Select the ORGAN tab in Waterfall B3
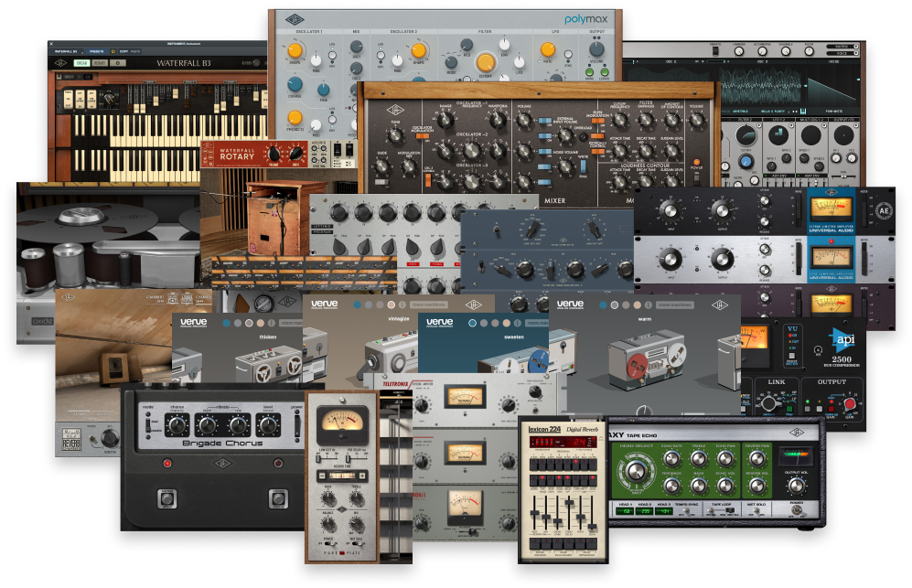 click(x=80, y=63)
